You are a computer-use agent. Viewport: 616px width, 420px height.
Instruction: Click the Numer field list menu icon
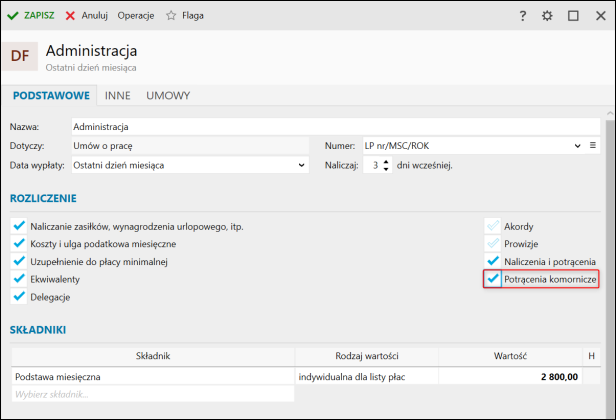593,146
